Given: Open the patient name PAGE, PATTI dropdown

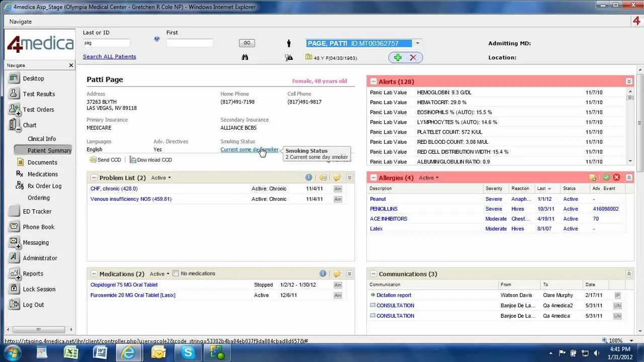Looking at the screenshot, I should pos(417,43).
